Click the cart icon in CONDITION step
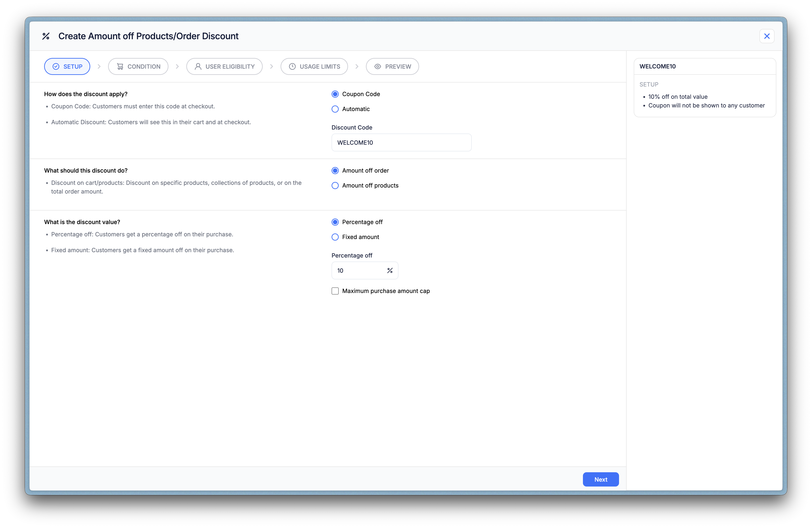The image size is (812, 528). pos(120,66)
